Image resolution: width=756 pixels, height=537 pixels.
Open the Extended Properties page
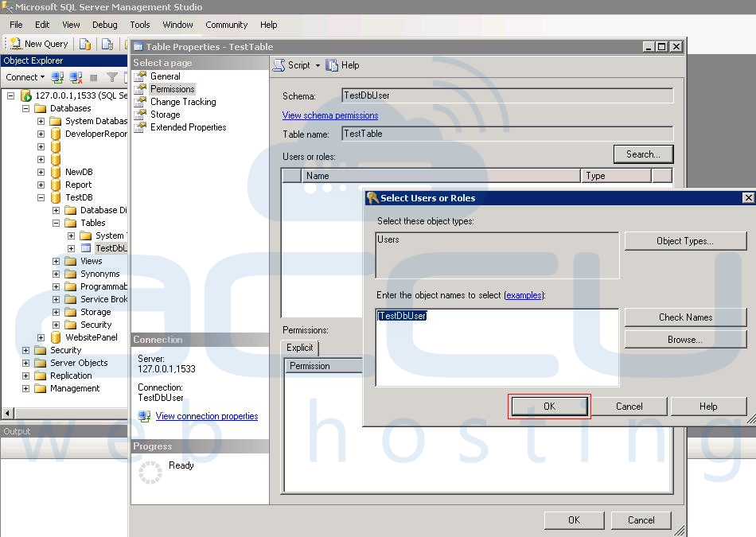[x=188, y=127]
